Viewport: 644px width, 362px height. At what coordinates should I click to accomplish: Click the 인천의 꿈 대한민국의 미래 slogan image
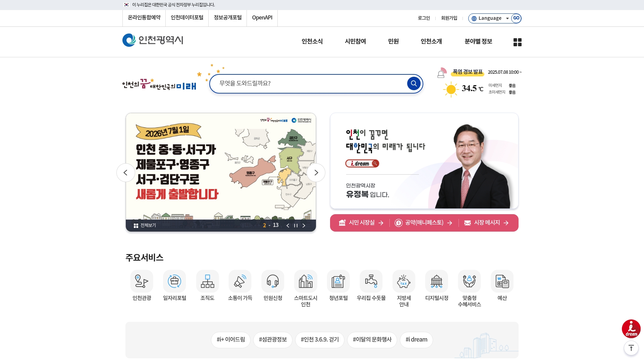[x=159, y=84]
